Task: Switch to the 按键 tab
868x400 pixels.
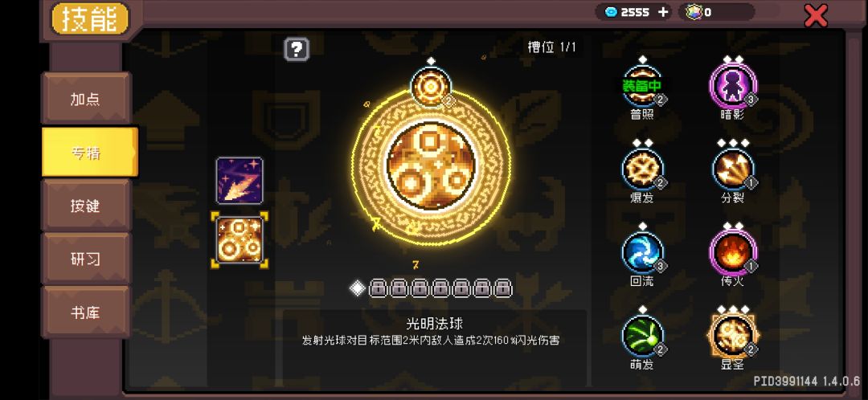Action: tap(86, 206)
